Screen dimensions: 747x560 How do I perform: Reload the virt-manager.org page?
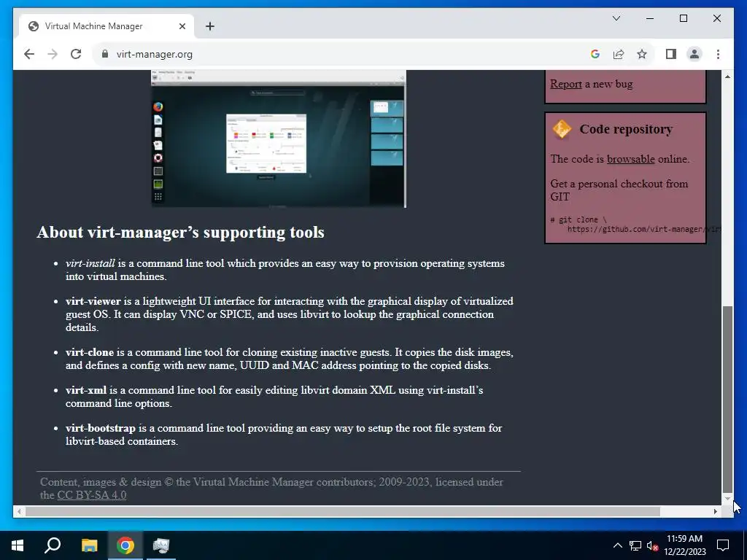pyautogui.click(x=76, y=54)
